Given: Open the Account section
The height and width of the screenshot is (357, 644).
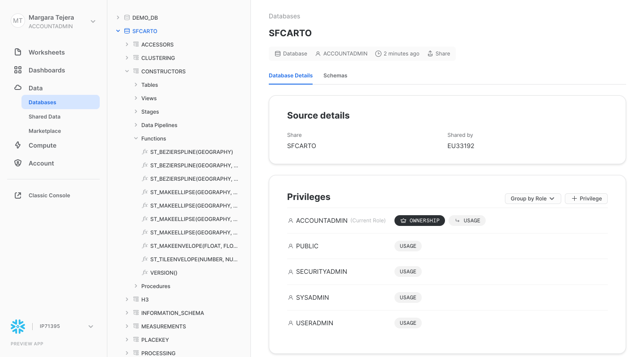Looking at the screenshot, I should point(41,163).
